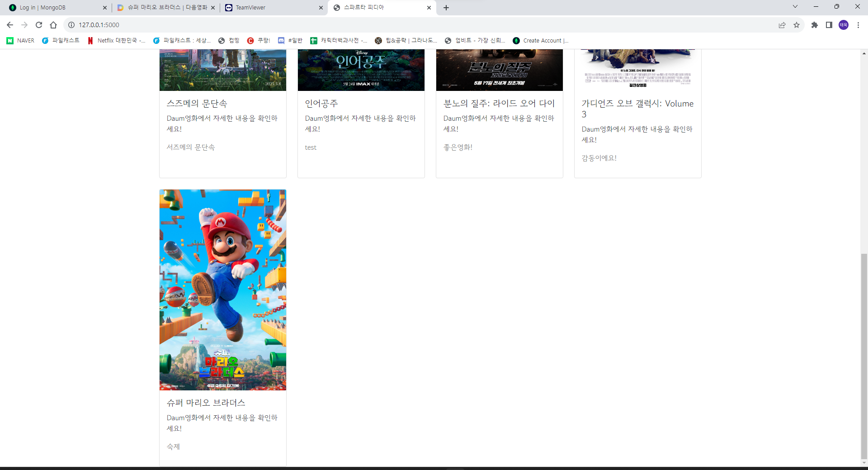868x470 pixels.
Task: Select the 분노의 질주: 라이드 오어 다이 title
Action: (499, 104)
